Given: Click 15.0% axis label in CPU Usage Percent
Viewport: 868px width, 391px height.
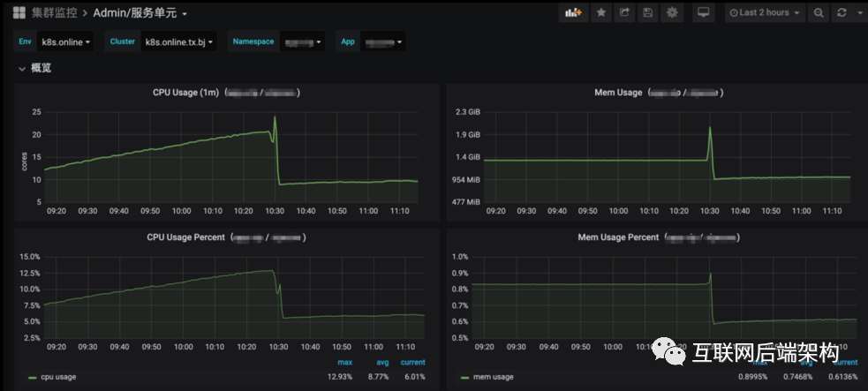Looking at the screenshot, I should (x=29, y=257).
